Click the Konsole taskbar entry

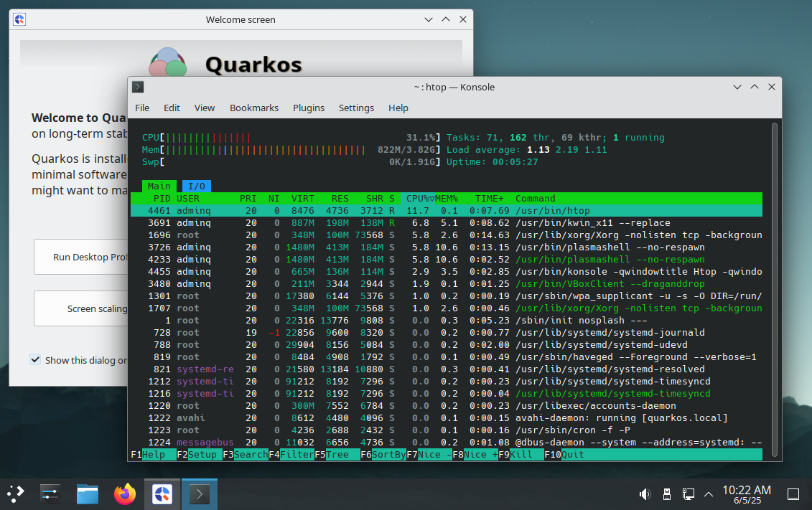click(199, 494)
